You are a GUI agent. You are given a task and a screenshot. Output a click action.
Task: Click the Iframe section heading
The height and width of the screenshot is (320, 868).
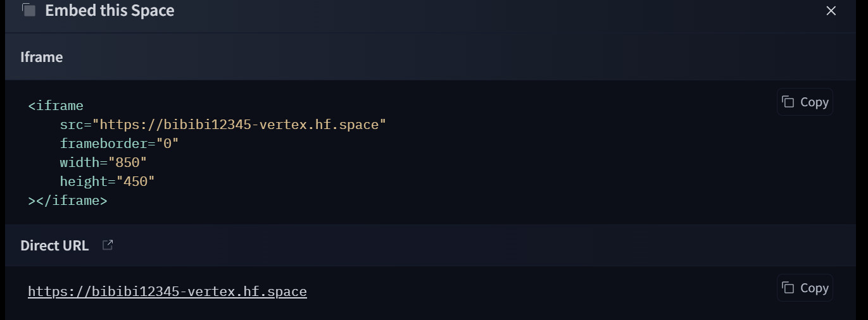(41, 57)
